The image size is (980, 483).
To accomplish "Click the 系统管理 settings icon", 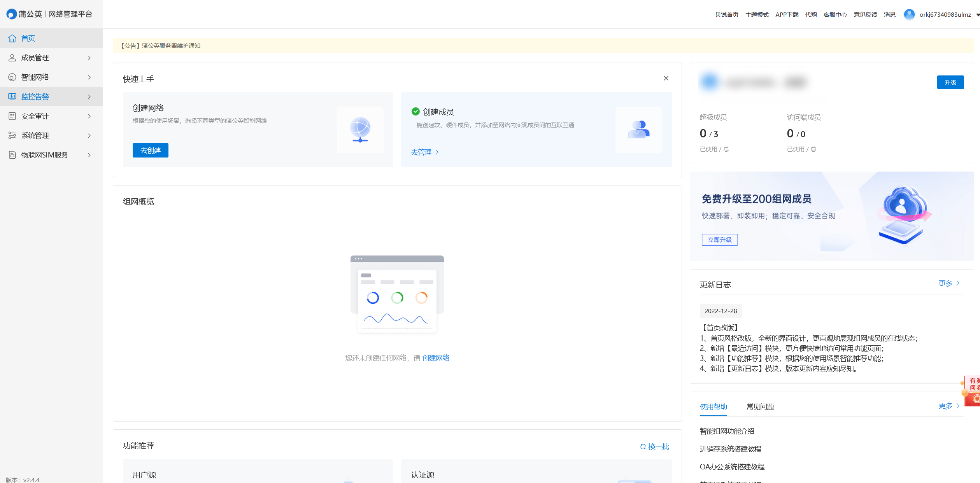I will (12, 135).
